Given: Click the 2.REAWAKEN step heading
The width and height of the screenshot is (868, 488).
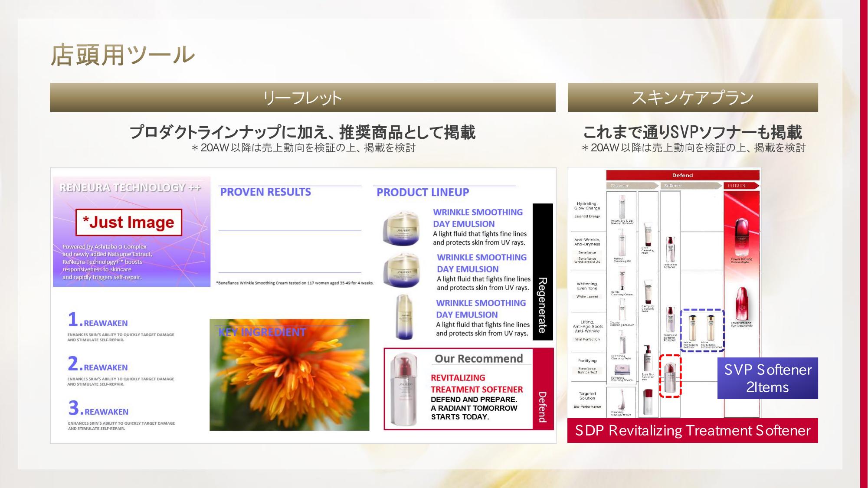Looking at the screenshot, I should click(x=98, y=364).
